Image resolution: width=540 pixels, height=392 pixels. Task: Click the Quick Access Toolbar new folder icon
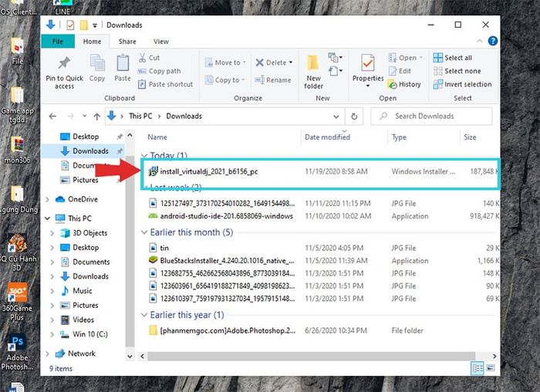pyautogui.click(x=83, y=25)
